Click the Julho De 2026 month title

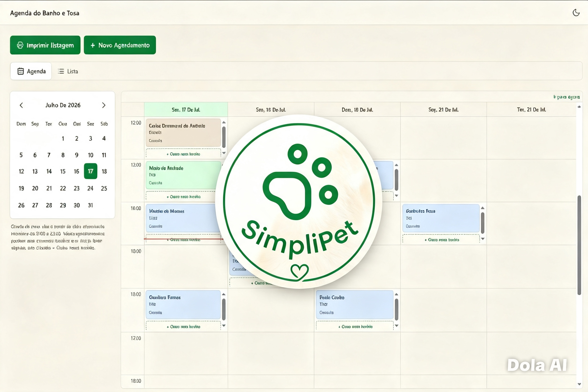tap(63, 105)
